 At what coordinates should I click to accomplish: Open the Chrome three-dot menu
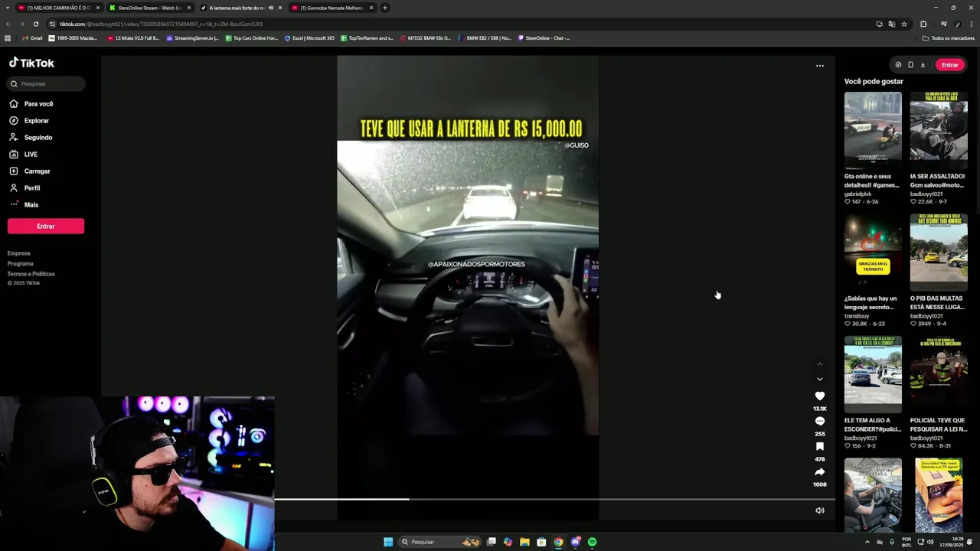tap(972, 24)
